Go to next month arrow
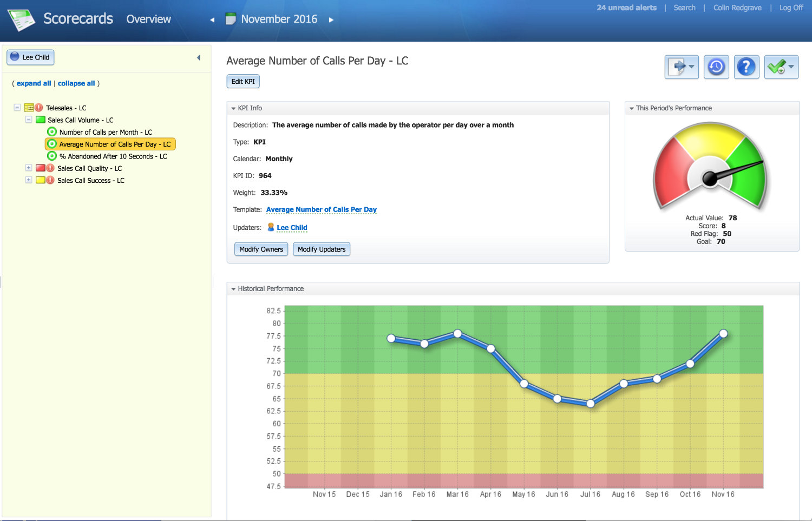The height and width of the screenshot is (521, 812). (331, 20)
